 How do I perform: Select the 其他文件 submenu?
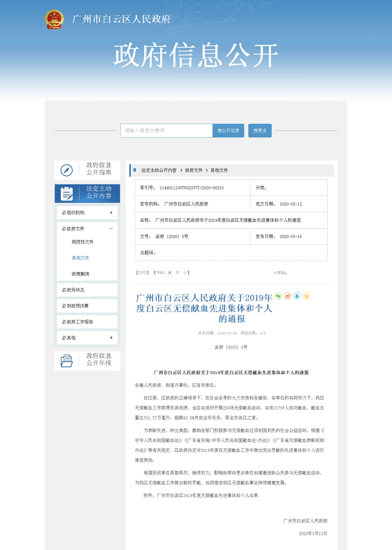click(80, 258)
